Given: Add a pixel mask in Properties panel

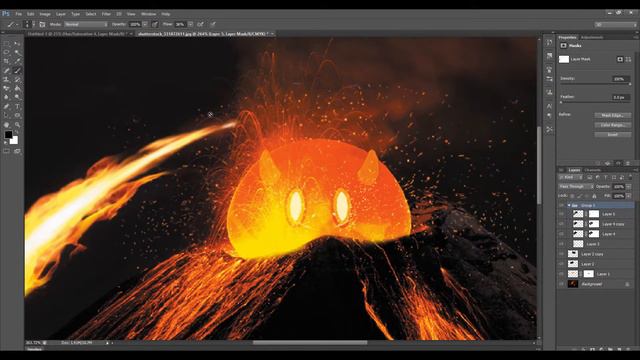Looking at the screenshot, I should click(620, 60).
